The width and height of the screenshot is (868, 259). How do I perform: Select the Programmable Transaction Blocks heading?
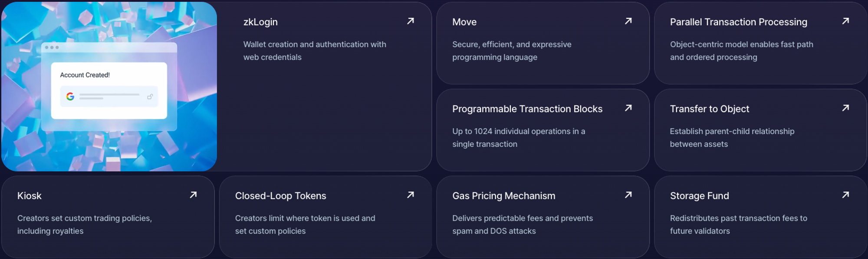[x=527, y=109]
